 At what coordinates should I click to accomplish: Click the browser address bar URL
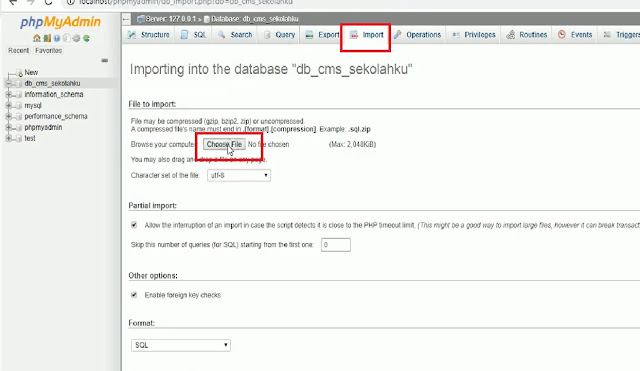point(186,2)
